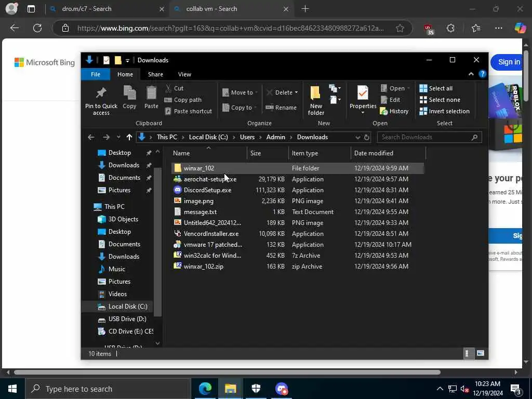Click the Copy ribbon icon
Viewport: 532px width, 399px height.
click(x=129, y=97)
